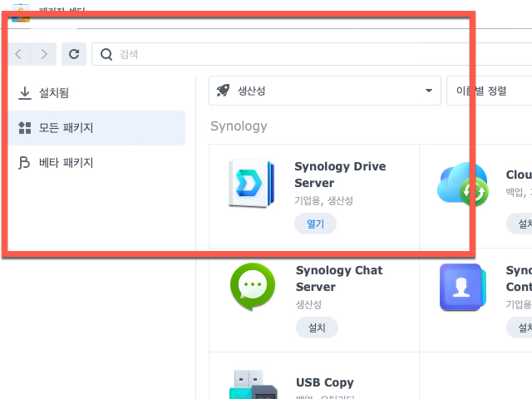Viewport: 532px width, 399px height.
Task: Click the 모든 패키지 grid icon
Action: click(x=25, y=128)
